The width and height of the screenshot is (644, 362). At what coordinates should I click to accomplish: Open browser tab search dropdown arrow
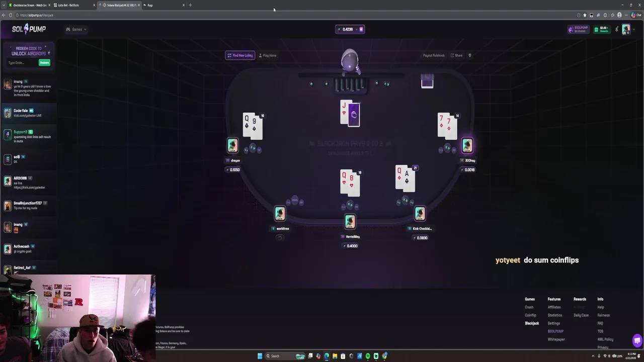(4, 5)
